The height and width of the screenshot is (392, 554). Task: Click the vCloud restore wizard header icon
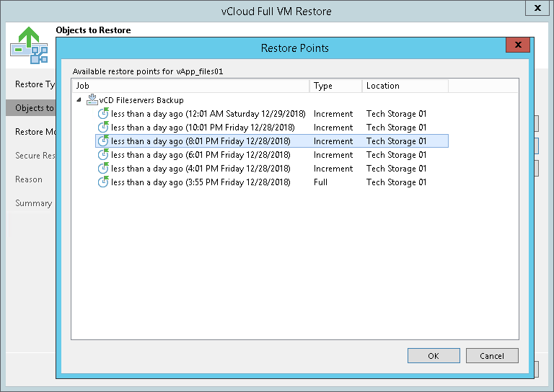click(x=29, y=45)
